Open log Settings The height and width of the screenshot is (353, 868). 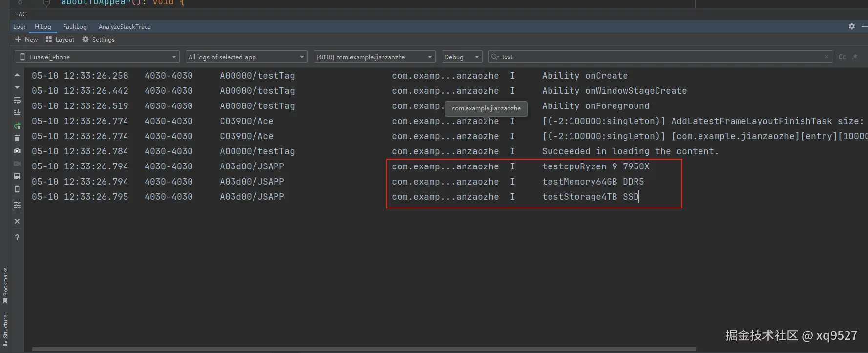click(x=98, y=39)
